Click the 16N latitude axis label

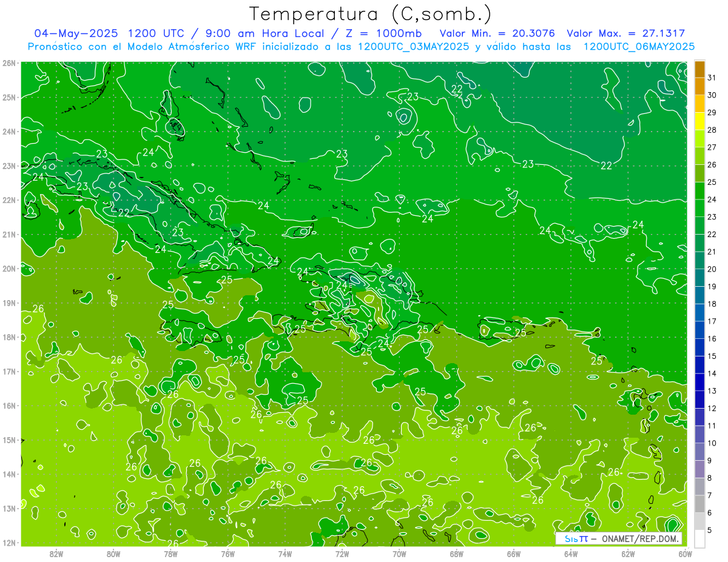[x=8, y=406]
